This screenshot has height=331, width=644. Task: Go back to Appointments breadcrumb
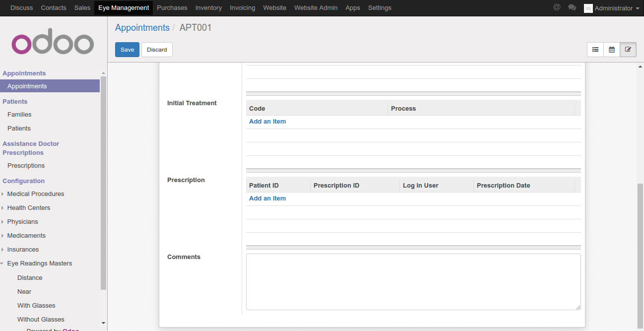(x=142, y=28)
